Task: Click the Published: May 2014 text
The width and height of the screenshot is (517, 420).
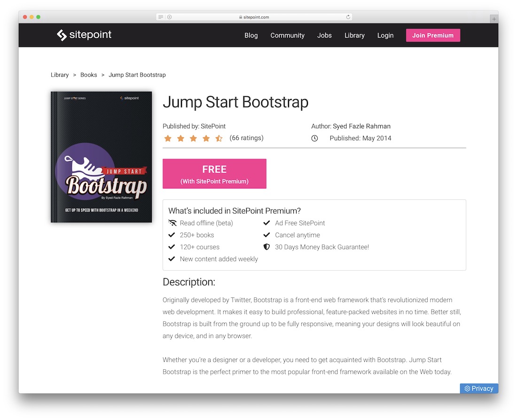Action: pyautogui.click(x=360, y=139)
